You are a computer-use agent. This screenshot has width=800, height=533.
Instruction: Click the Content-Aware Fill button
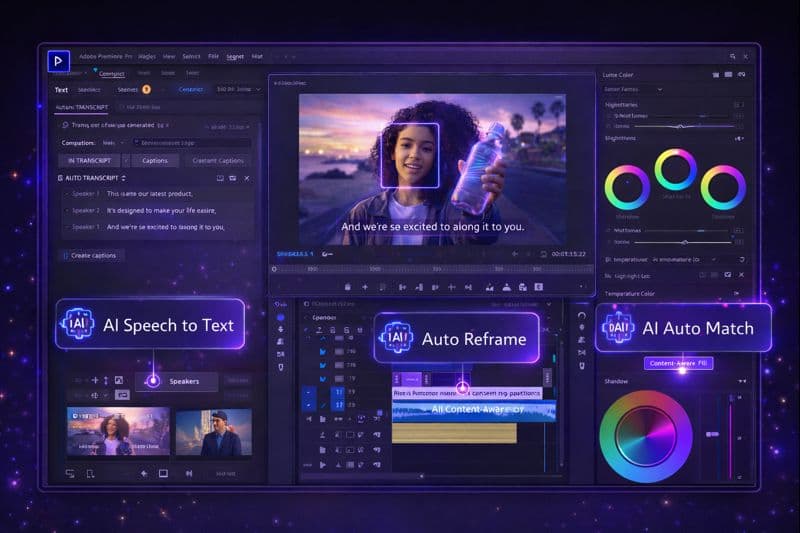678,363
